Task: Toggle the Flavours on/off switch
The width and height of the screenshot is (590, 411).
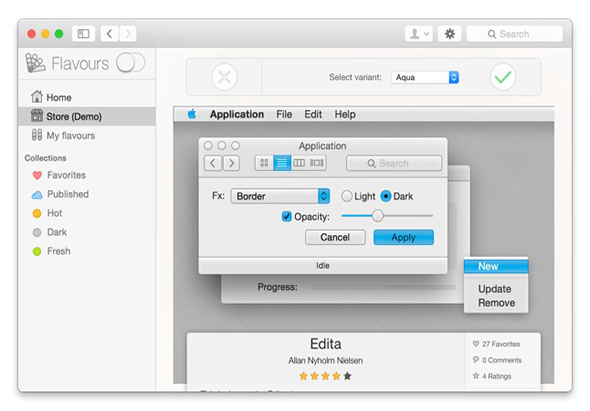Action: (130, 62)
